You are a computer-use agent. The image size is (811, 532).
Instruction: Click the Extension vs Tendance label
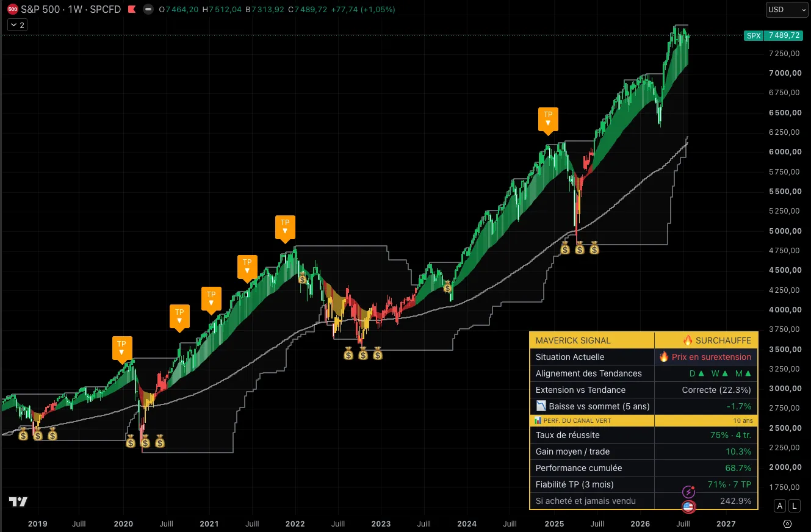point(580,390)
